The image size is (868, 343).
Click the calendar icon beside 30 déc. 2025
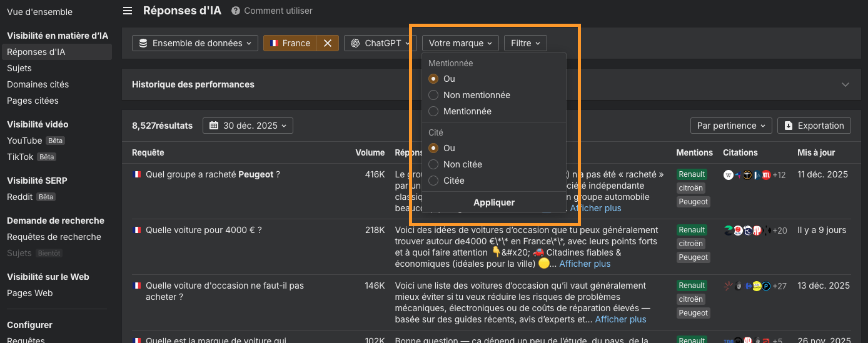pos(214,126)
